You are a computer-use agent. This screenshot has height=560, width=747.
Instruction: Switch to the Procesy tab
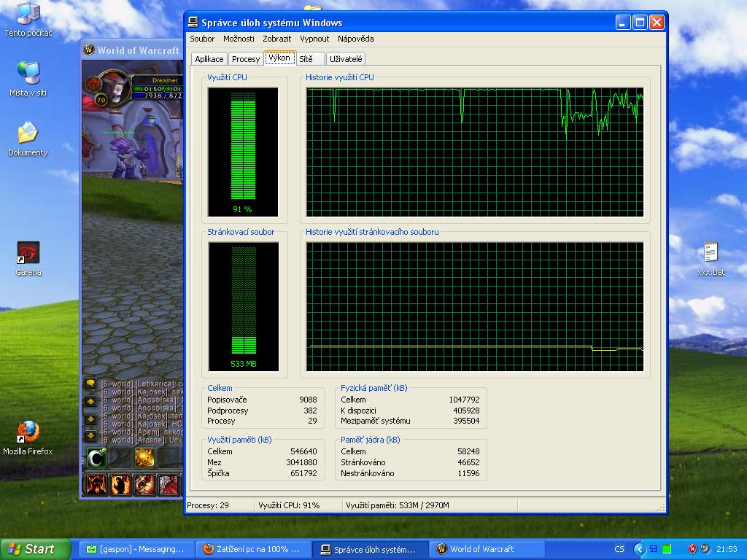[246, 59]
